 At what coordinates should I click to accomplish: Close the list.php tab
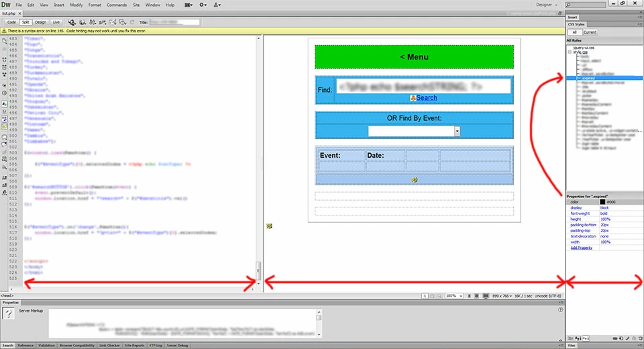19,13
